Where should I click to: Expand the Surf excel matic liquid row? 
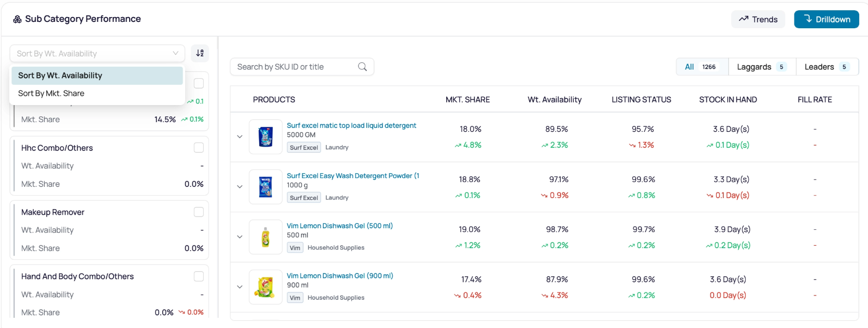tap(240, 137)
